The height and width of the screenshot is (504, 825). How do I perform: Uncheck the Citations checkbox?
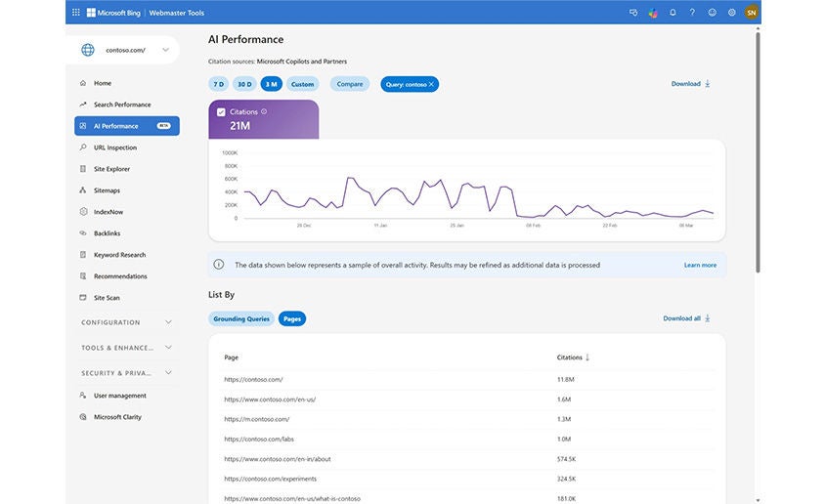point(221,112)
